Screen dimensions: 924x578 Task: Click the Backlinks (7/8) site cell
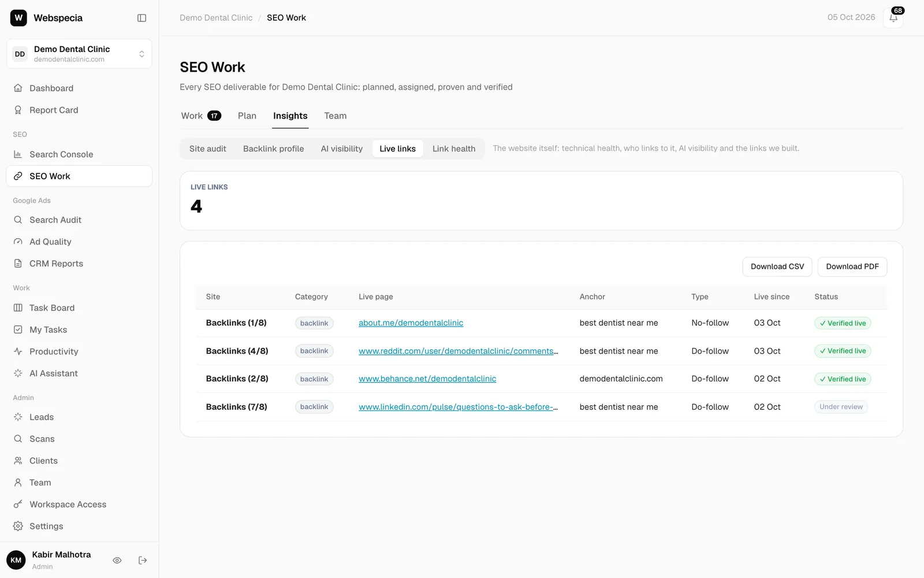tap(237, 407)
